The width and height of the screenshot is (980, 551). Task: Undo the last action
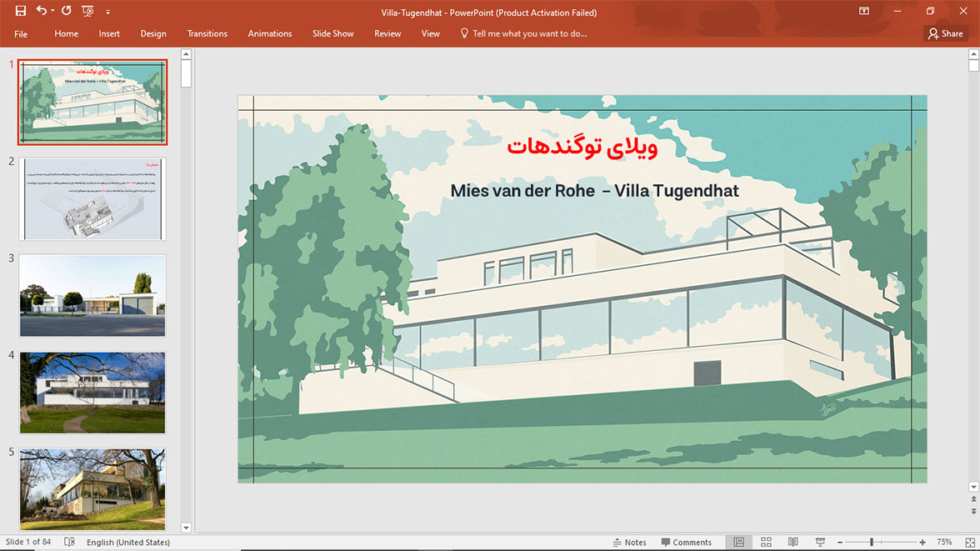pyautogui.click(x=42, y=11)
